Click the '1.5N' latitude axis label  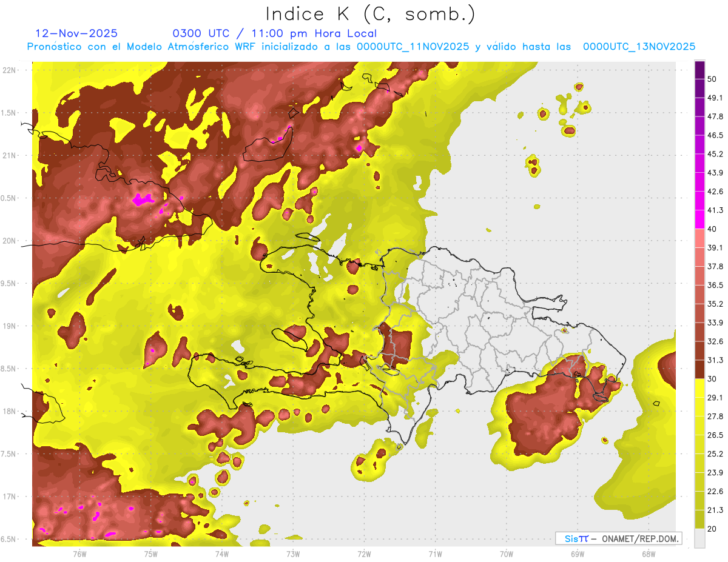pos(9,113)
